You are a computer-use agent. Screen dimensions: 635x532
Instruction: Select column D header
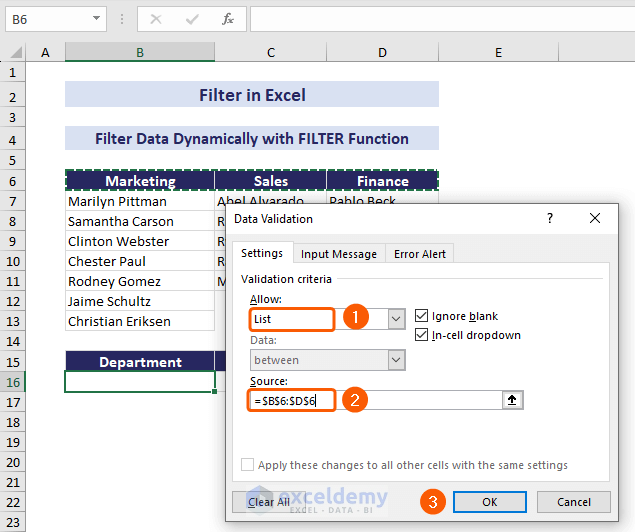pyautogui.click(x=382, y=53)
